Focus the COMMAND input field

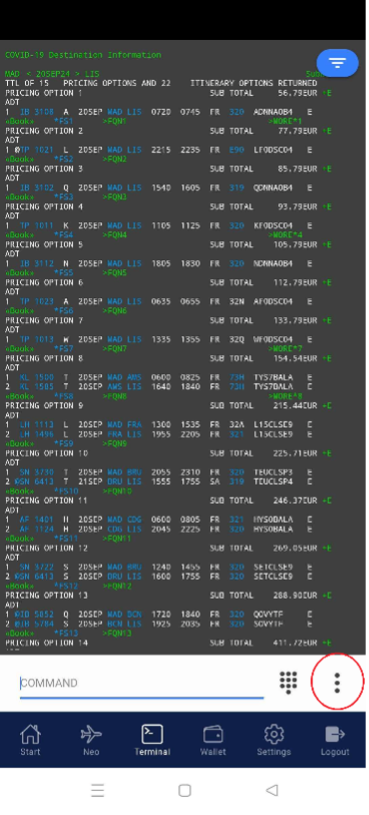point(141,683)
